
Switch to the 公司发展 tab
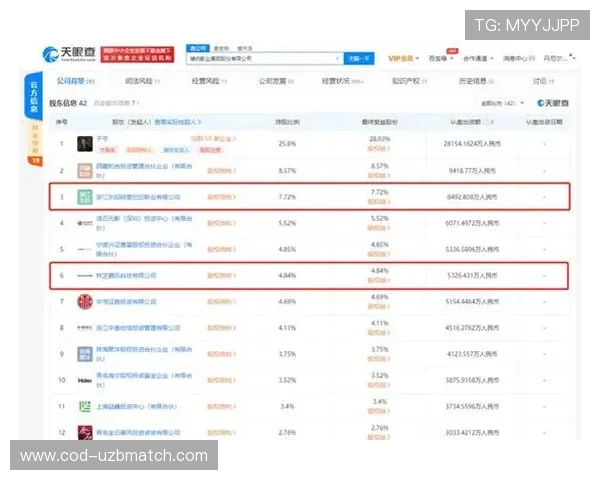pyautogui.click(x=276, y=81)
